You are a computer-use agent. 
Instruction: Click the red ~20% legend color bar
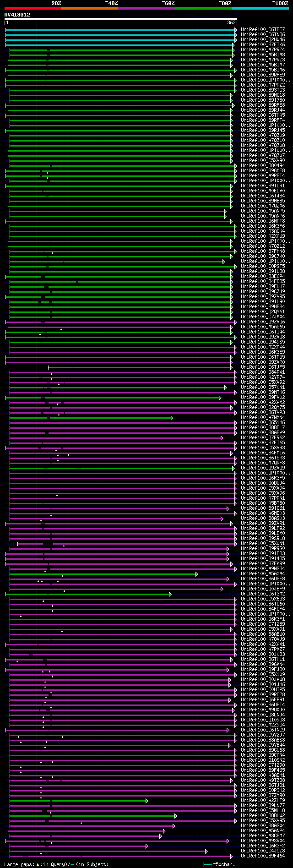tap(33, 8)
